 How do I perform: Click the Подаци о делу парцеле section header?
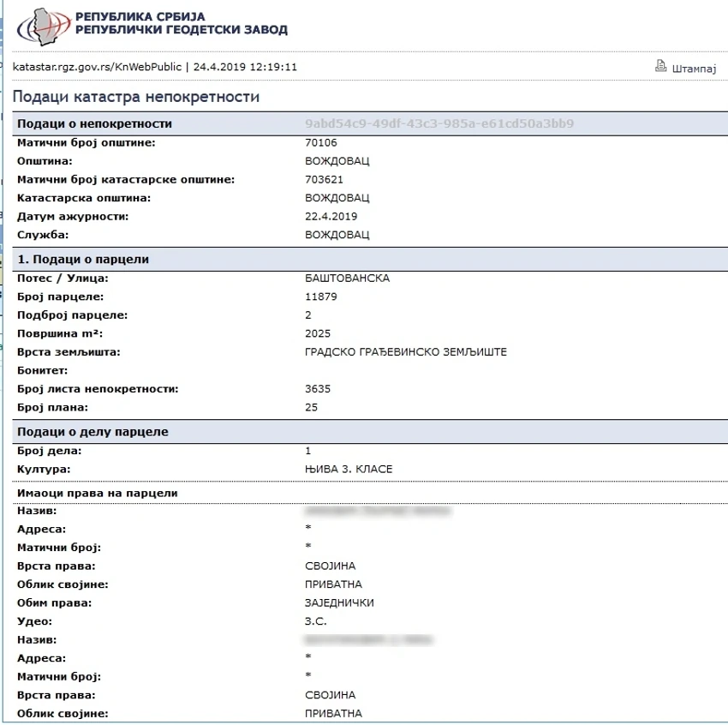[x=92, y=432]
